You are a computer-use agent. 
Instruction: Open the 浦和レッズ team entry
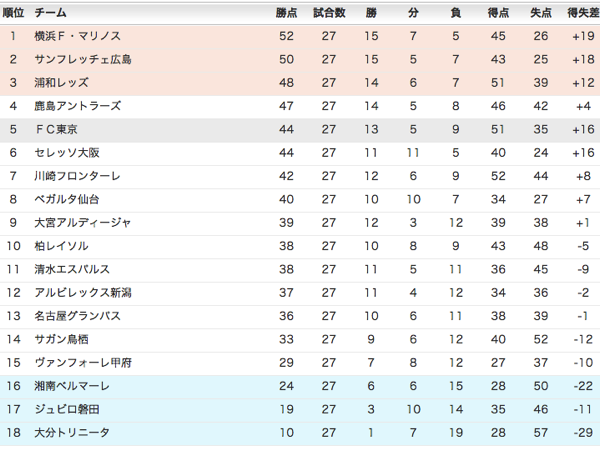(x=62, y=82)
